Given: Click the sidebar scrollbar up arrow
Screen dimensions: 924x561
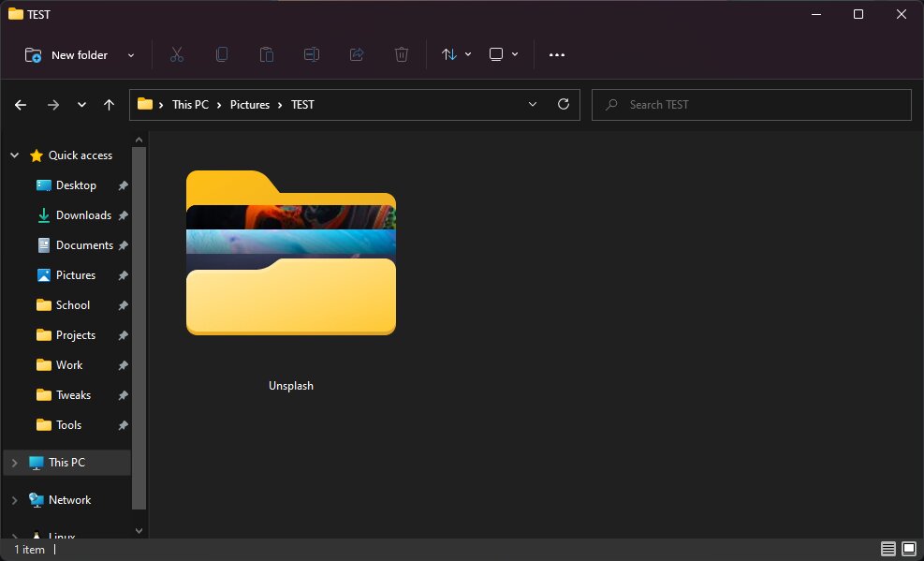Looking at the screenshot, I should coord(139,140).
